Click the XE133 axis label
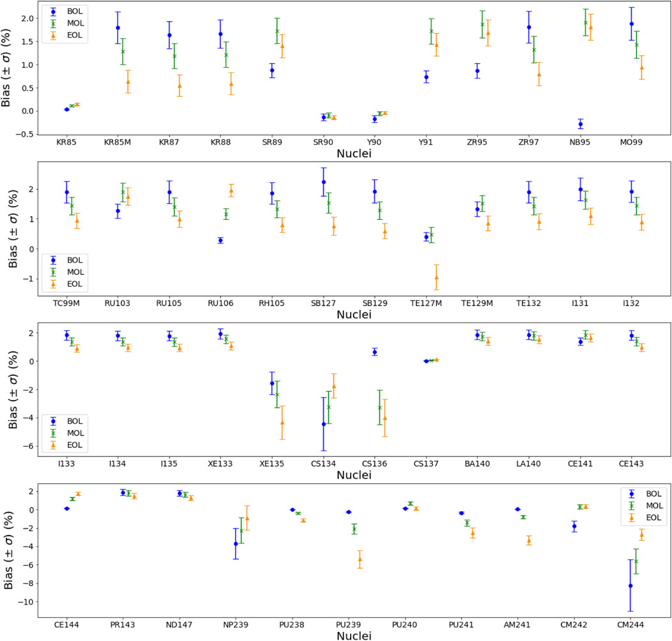Image resolution: width=672 pixels, height=641 pixels. click(220, 464)
